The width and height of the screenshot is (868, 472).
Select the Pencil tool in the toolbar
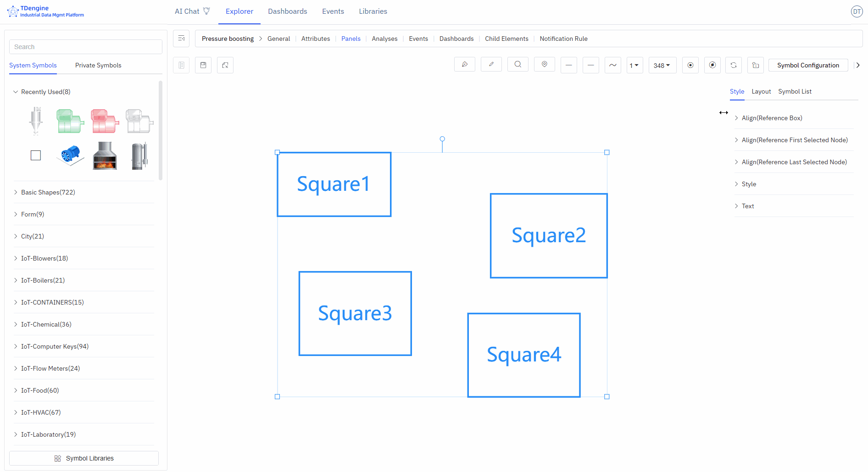[x=491, y=65]
